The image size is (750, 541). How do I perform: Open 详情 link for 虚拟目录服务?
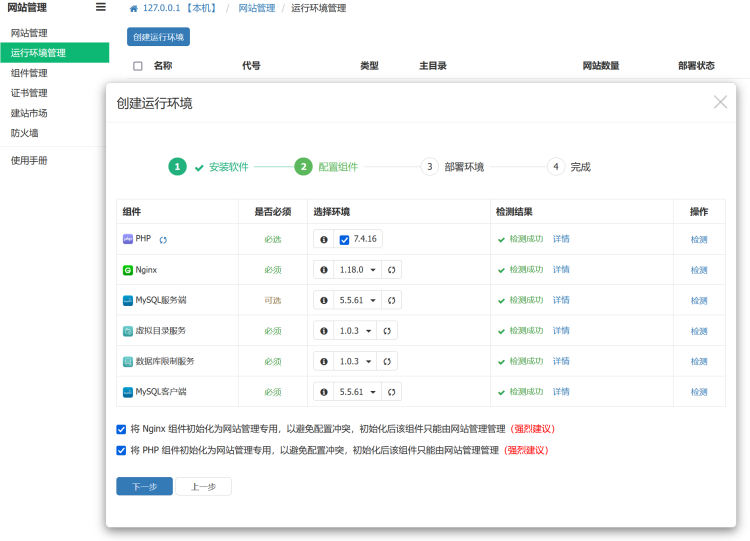(561, 331)
